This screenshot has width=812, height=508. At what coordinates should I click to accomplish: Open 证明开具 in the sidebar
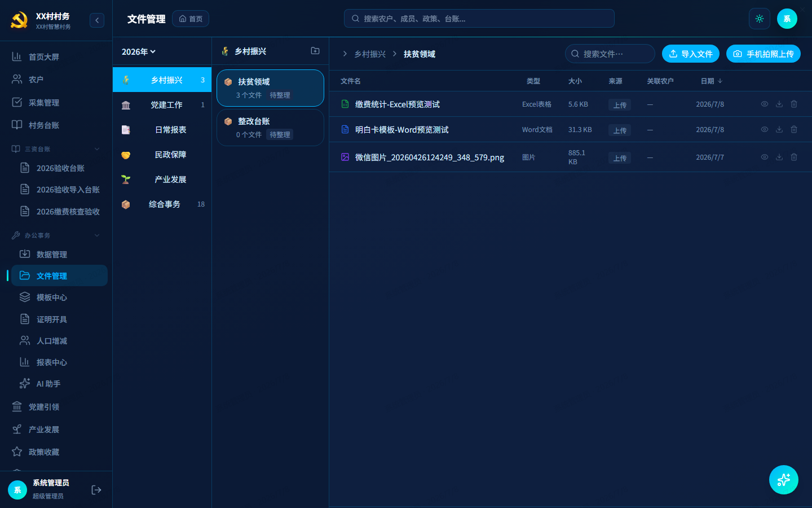click(x=60, y=319)
